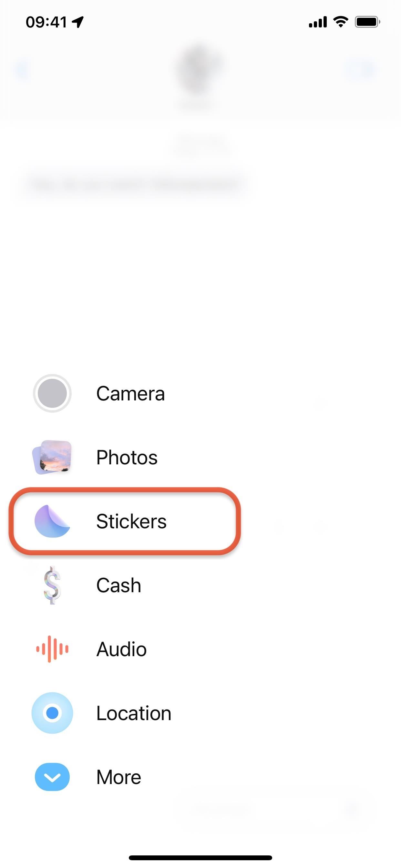
Task: Tap the blue Location dot icon
Action: 52,713
